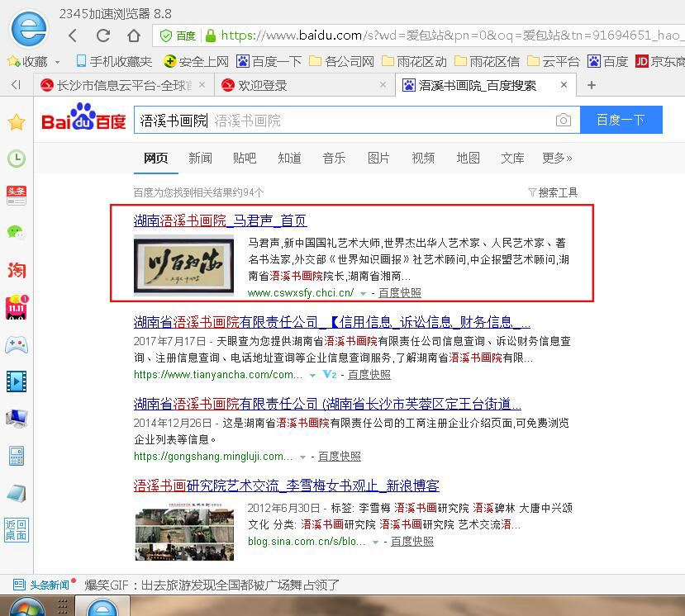Open a new tab with plus button

point(592,85)
